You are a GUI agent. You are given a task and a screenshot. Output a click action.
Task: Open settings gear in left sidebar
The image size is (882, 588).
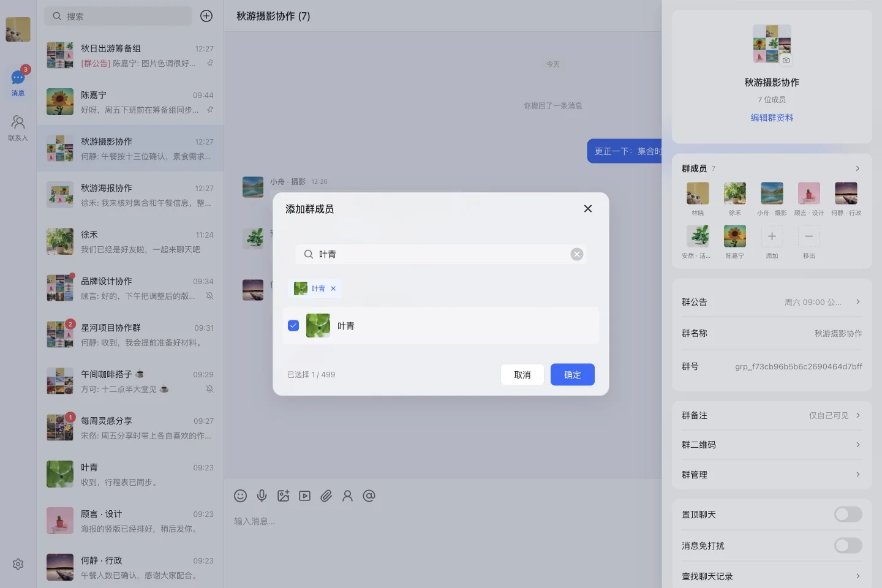point(18,564)
